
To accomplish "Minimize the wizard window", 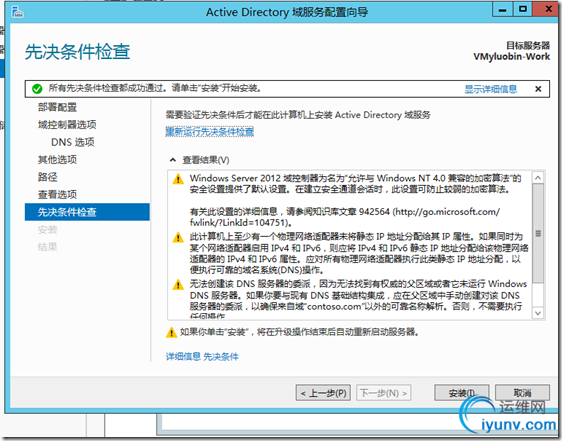I will (x=503, y=9).
